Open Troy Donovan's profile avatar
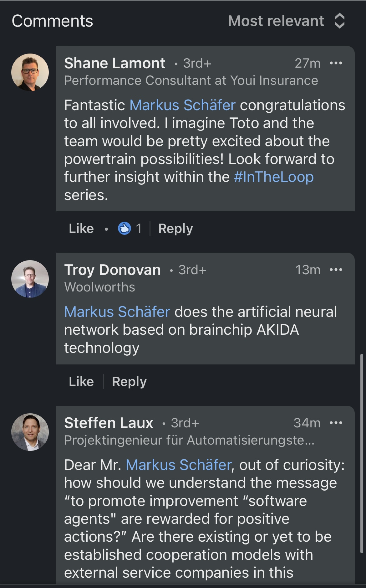366x588 pixels. tap(30, 279)
